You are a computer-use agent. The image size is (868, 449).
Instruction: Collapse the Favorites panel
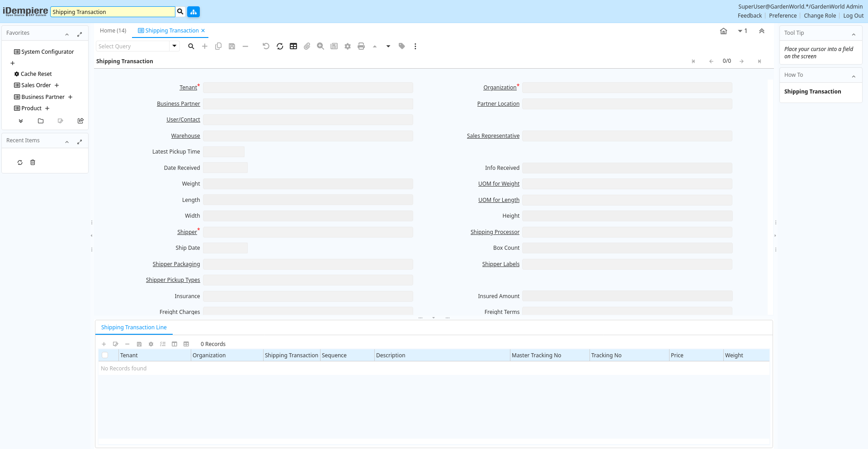pyautogui.click(x=67, y=34)
